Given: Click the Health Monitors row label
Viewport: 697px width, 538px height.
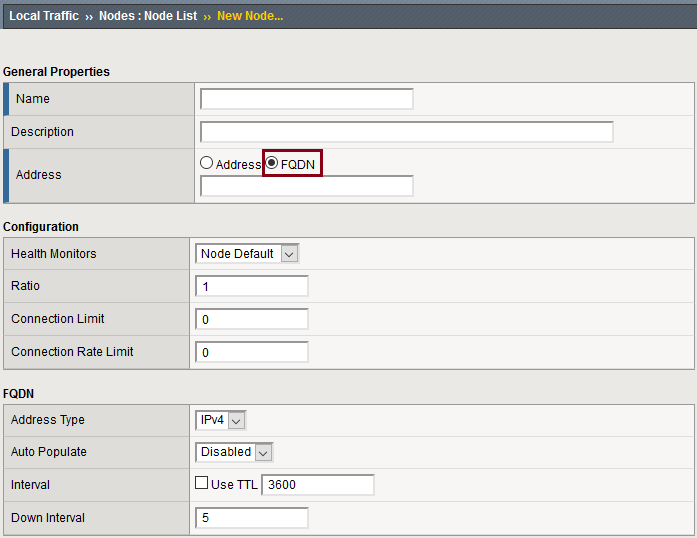Looking at the screenshot, I should (x=54, y=254).
